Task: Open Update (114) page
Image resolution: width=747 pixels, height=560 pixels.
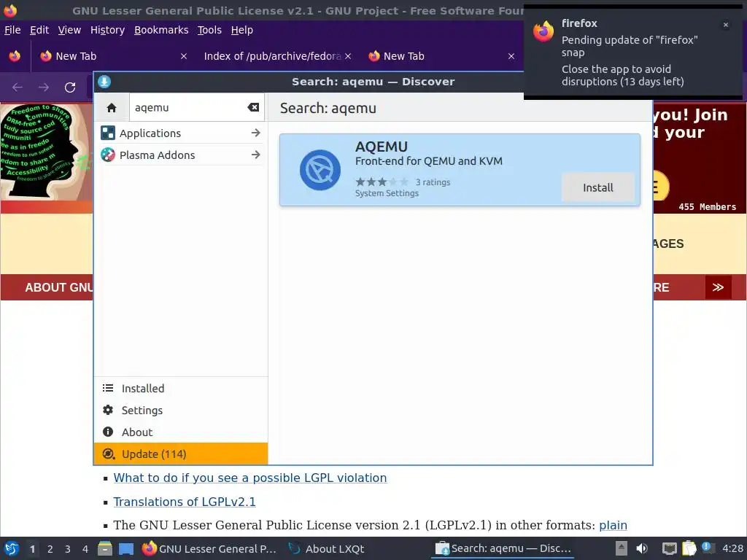Action: point(181,454)
